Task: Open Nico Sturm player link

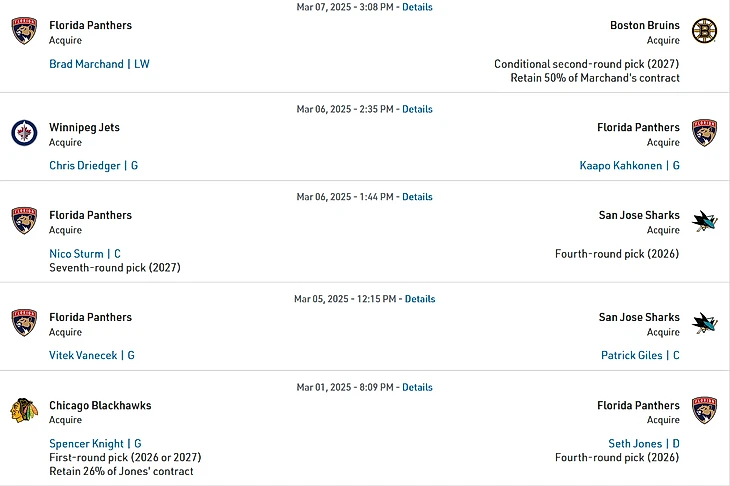Action: pyautogui.click(x=85, y=254)
